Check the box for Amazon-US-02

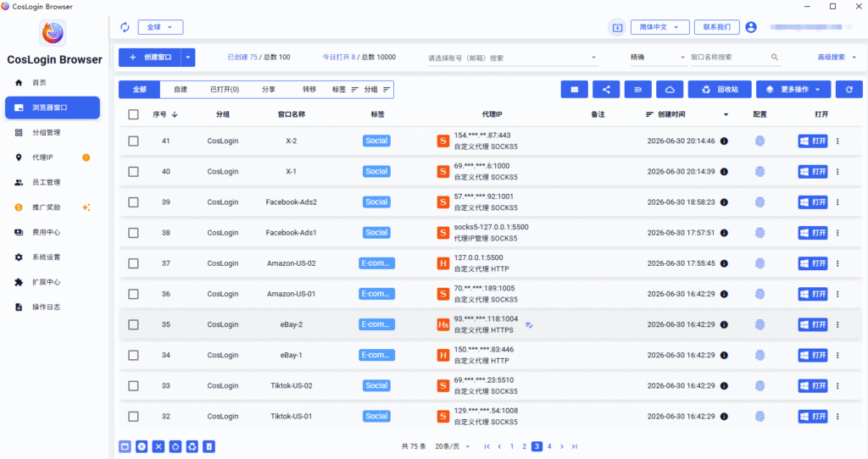[x=133, y=263]
